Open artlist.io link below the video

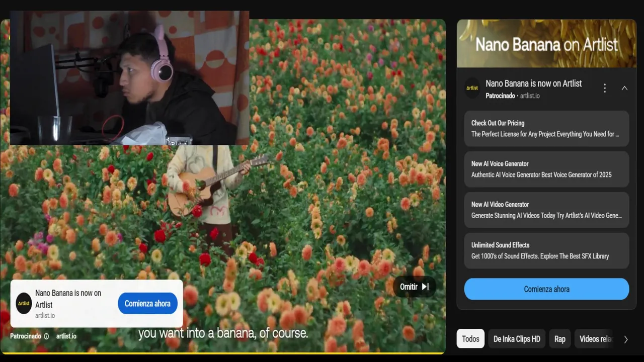[x=66, y=336]
